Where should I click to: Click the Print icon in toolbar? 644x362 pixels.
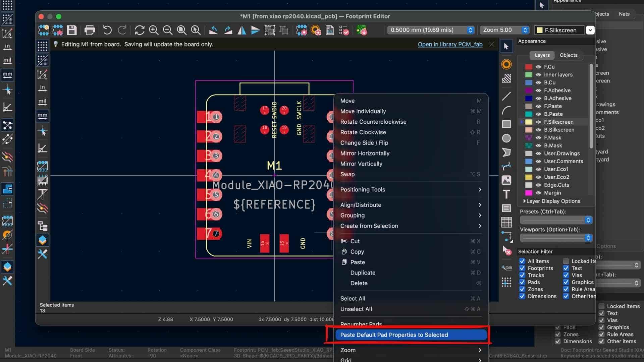[x=90, y=30]
